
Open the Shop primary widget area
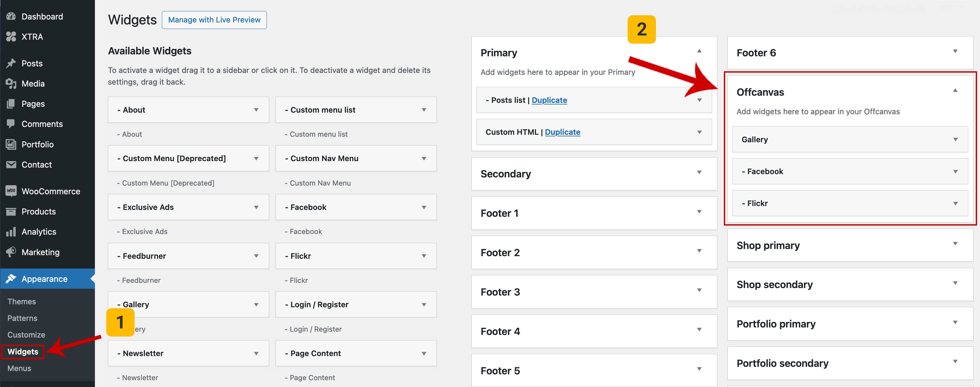pyautogui.click(x=955, y=244)
